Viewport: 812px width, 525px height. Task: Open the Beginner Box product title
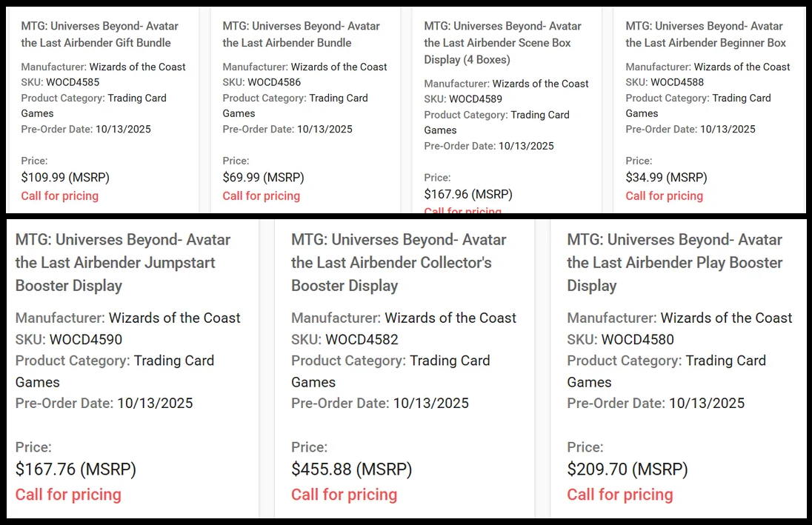pos(706,34)
